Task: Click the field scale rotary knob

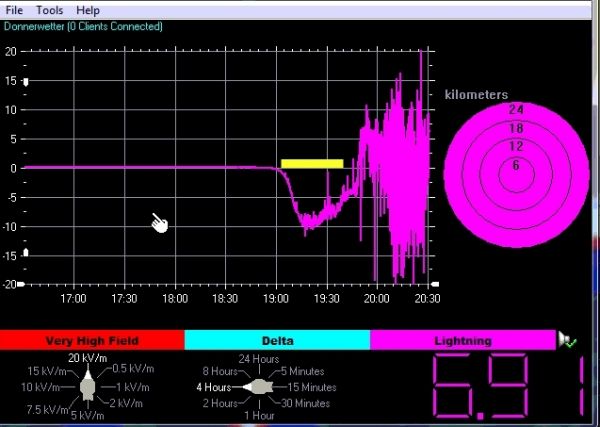Action: pyautogui.click(x=87, y=386)
